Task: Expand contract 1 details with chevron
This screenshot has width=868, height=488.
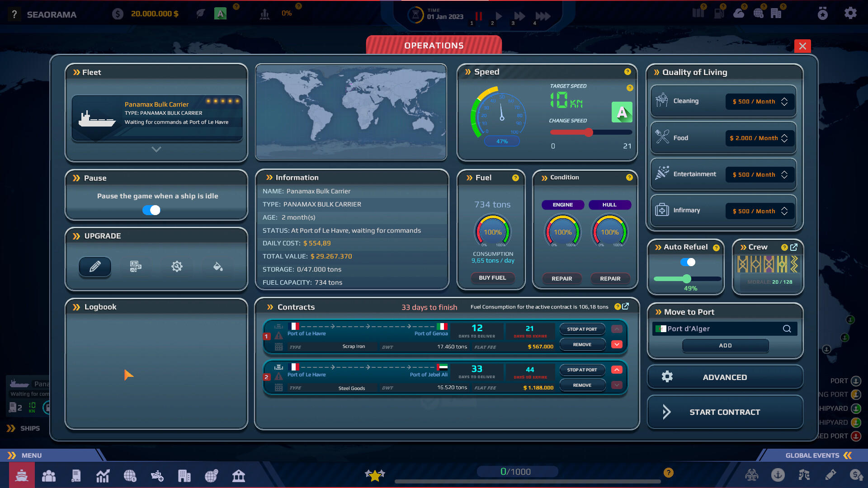Action: pyautogui.click(x=617, y=344)
